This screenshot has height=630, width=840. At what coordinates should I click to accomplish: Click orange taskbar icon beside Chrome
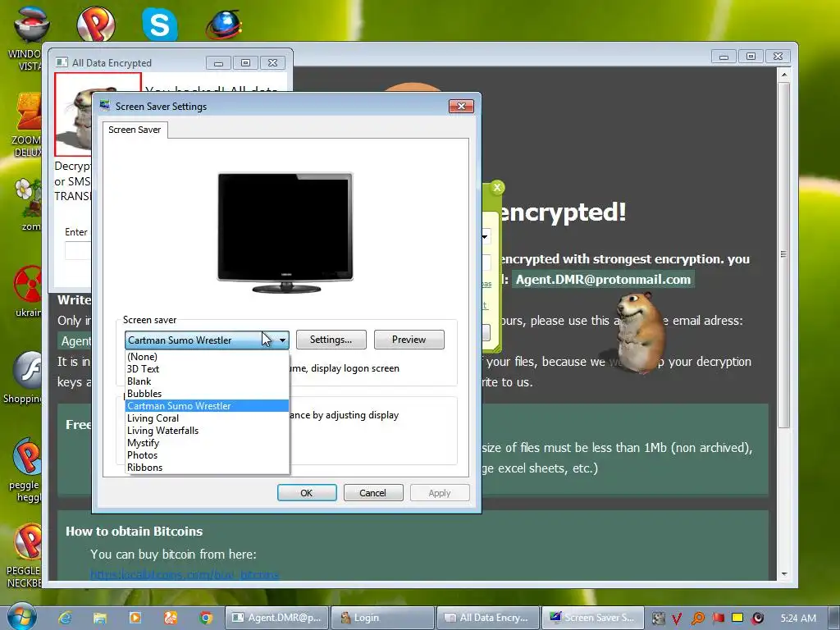tap(171, 618)
